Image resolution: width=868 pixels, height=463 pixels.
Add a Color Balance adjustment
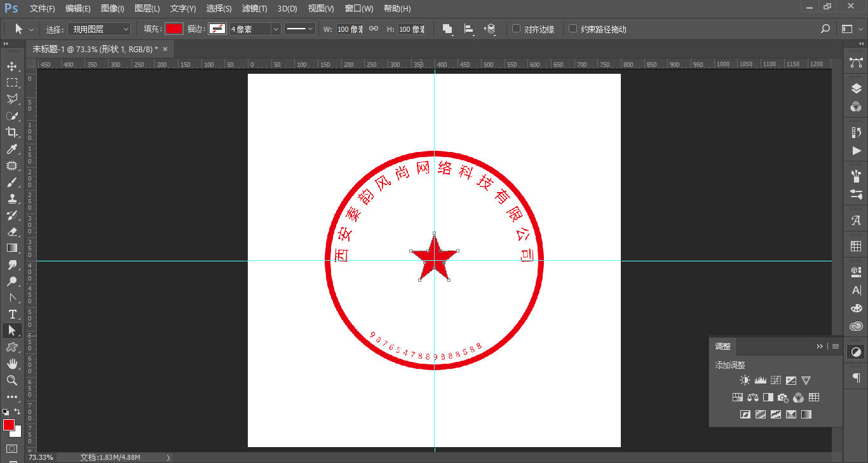point(753,397)
